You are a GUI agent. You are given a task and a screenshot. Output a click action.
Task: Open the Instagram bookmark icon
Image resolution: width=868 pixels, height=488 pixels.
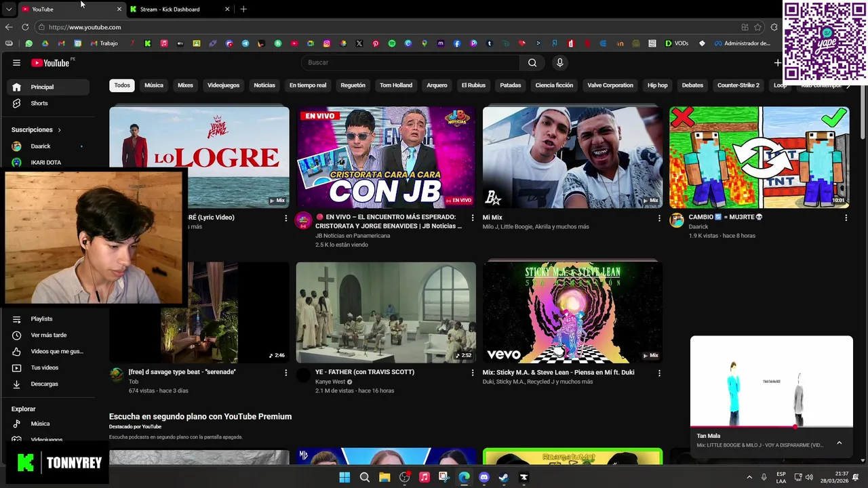(x=327, y=43)
